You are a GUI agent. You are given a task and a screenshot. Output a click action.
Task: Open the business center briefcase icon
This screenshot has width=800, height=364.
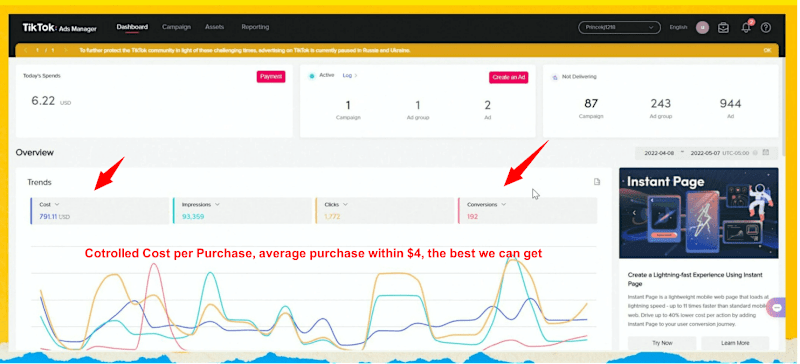[x=723, y=28]
